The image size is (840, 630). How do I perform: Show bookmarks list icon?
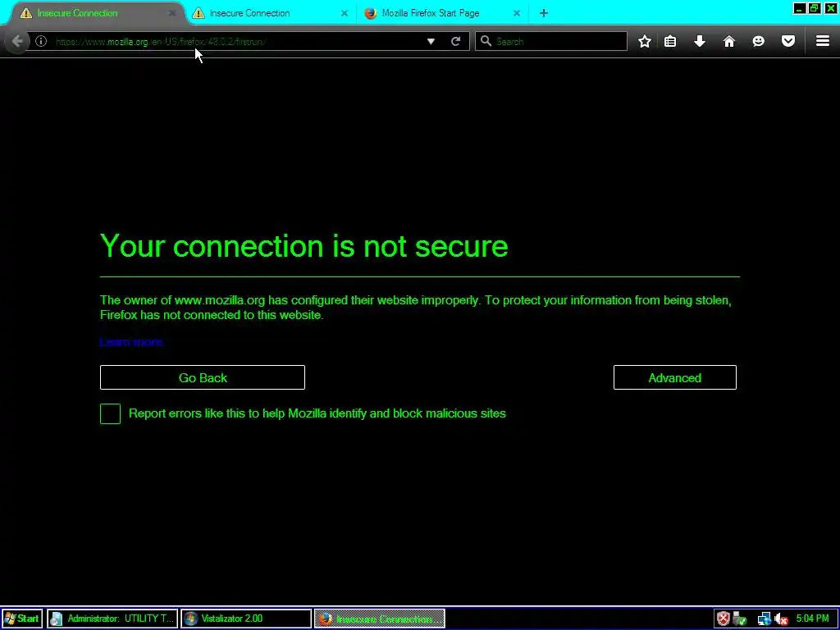670,41
